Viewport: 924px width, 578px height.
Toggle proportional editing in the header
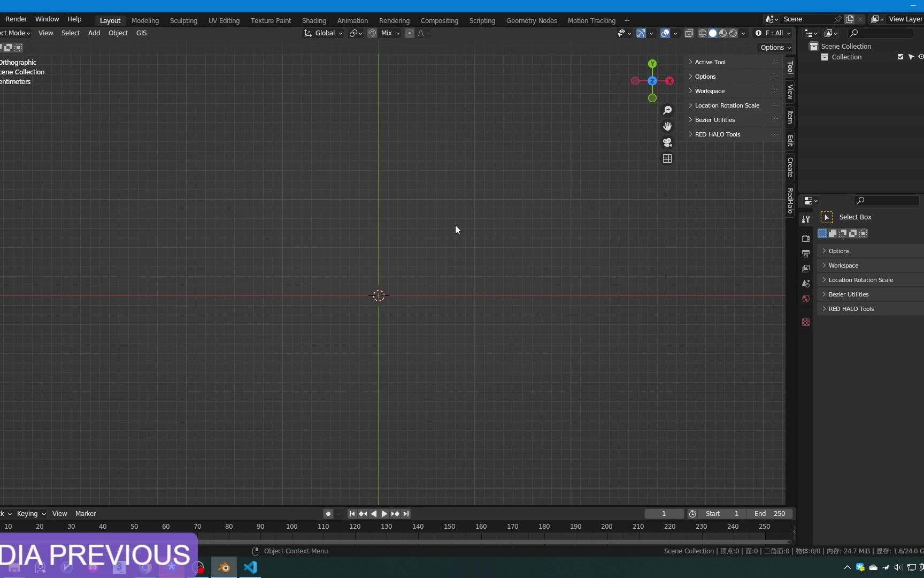pos(410,33)
